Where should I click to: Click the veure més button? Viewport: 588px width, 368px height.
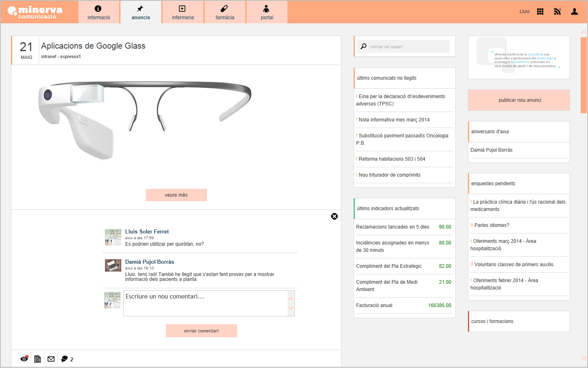176,195
